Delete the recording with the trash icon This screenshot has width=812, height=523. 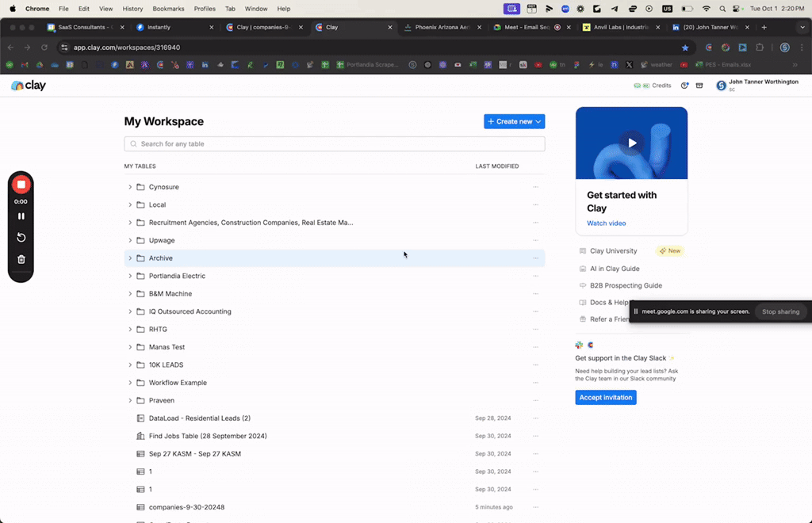21,259
